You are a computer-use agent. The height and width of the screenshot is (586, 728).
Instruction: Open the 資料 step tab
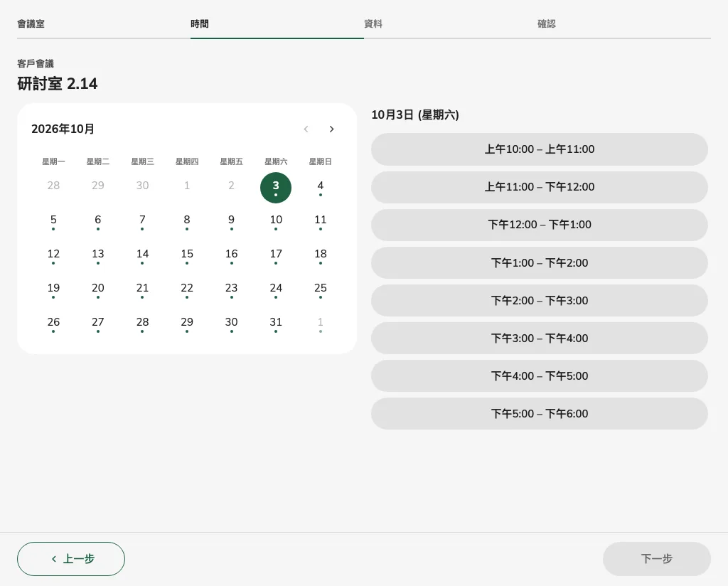pos(450,23)
